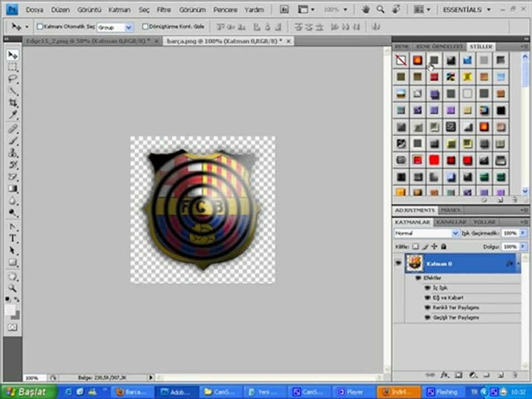The width and height of the screenshot is (532, 399).
Task: Select the Brush tool
Action: 13,141
